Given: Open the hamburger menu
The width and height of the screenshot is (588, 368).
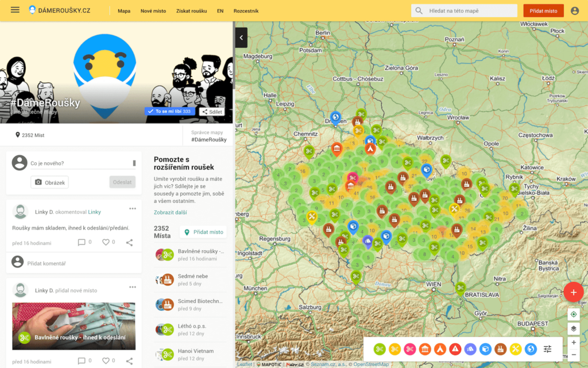Looking at the screenshot, I should tap(15, 10).
